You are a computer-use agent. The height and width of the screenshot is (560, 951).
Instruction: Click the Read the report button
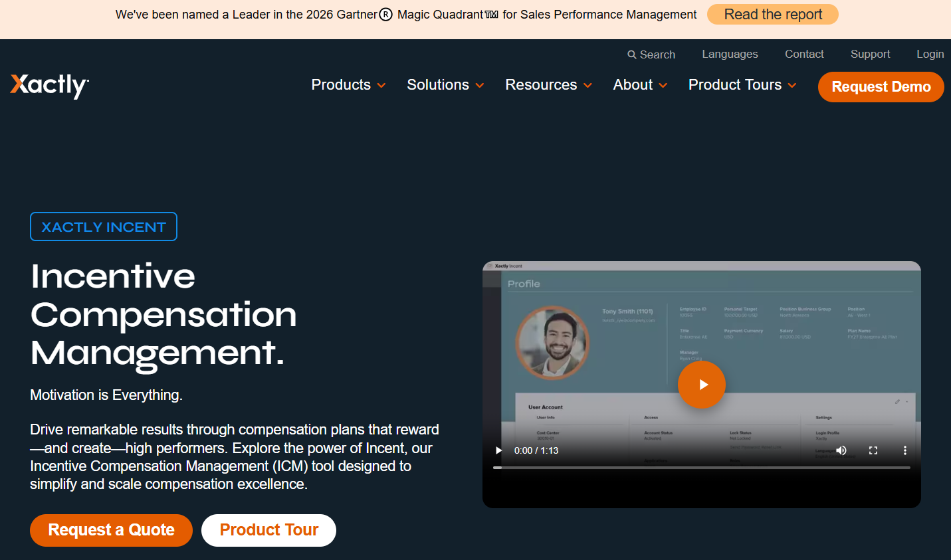[773, 15]
